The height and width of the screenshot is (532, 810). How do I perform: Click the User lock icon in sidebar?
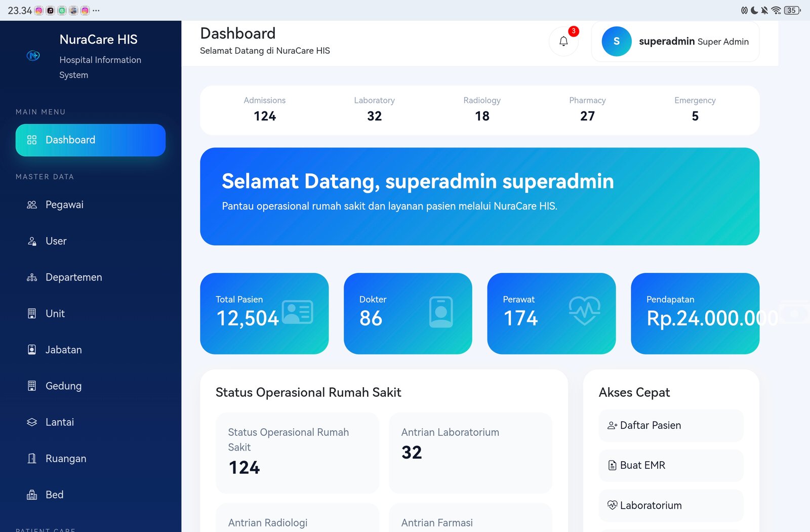click(32, 241)
